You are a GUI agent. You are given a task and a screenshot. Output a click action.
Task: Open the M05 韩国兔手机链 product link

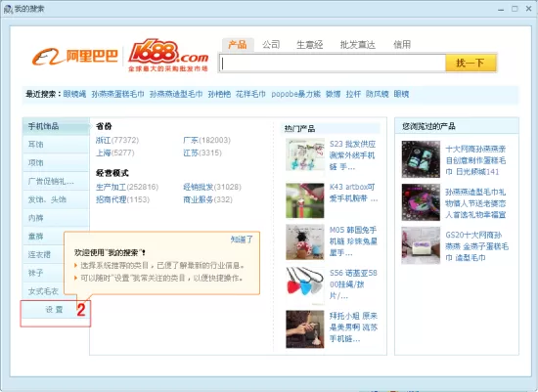point(353,241)
